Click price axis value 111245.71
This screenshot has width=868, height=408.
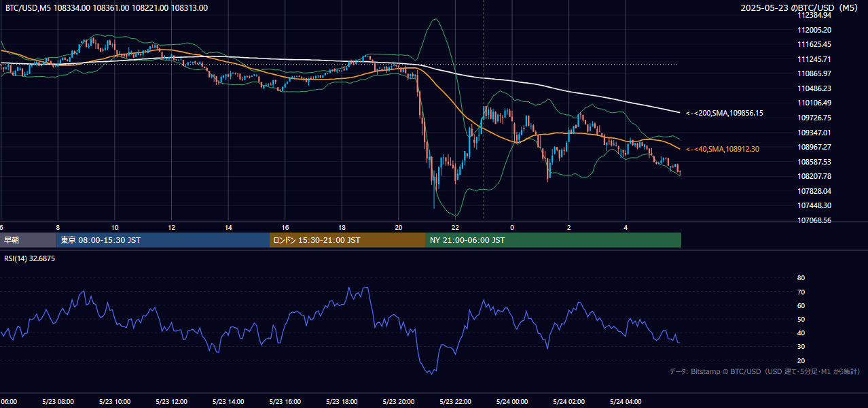814,59
